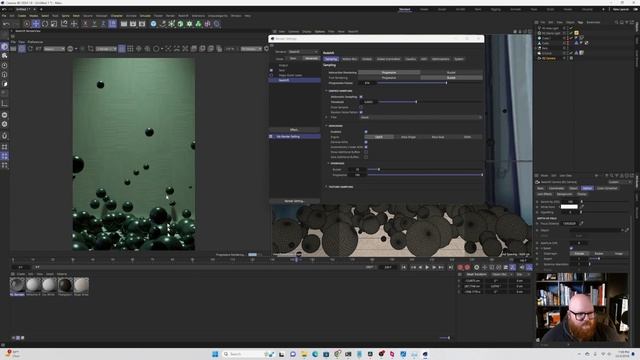Select the Scale tool in top toolbar

tap(54, 24)
